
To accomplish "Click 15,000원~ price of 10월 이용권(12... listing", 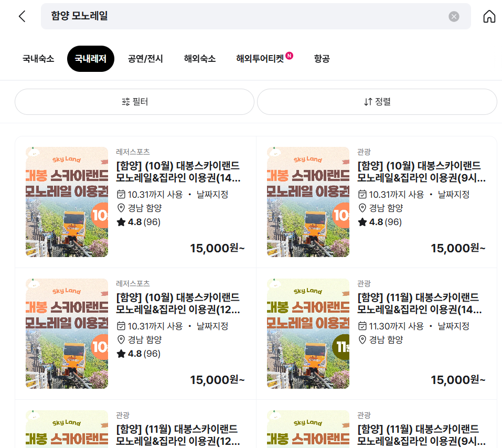I will coord(217,380).
